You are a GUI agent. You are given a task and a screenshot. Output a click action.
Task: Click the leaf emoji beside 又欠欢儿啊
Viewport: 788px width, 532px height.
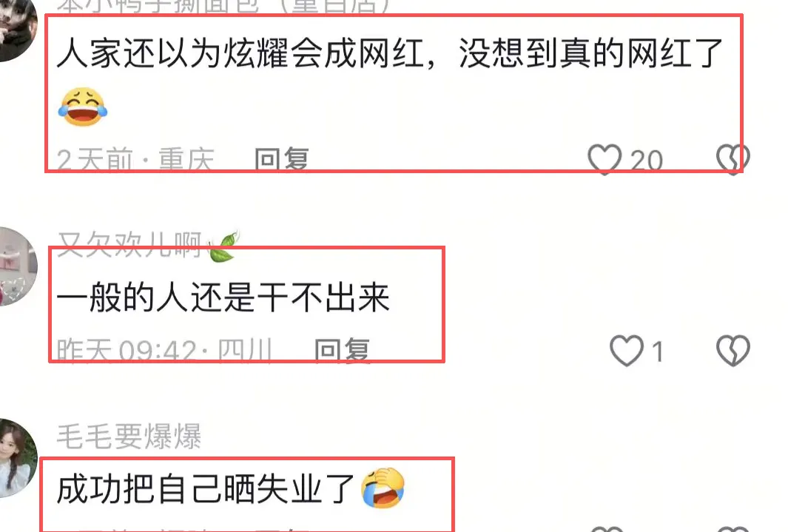click(223, 246)
